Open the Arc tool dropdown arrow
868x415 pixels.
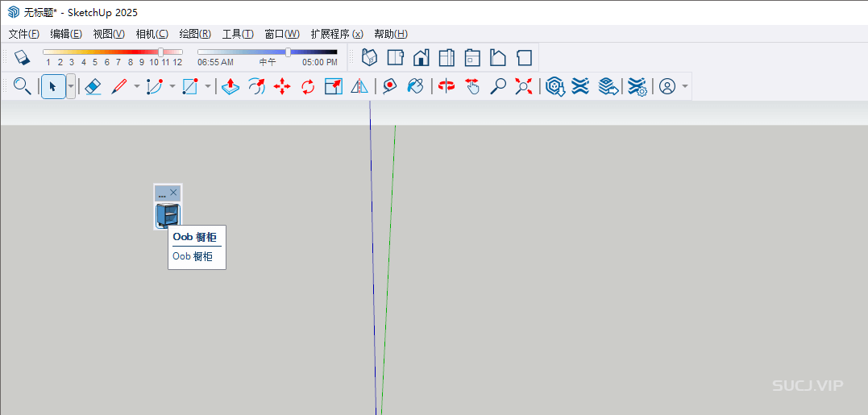coord(172,86)
